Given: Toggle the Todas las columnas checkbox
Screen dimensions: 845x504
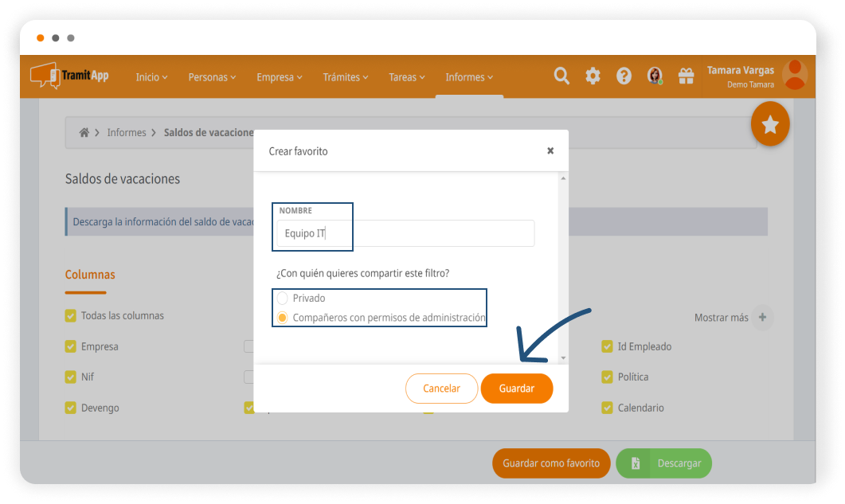Looking at the screenshot, I should point(71,316).
